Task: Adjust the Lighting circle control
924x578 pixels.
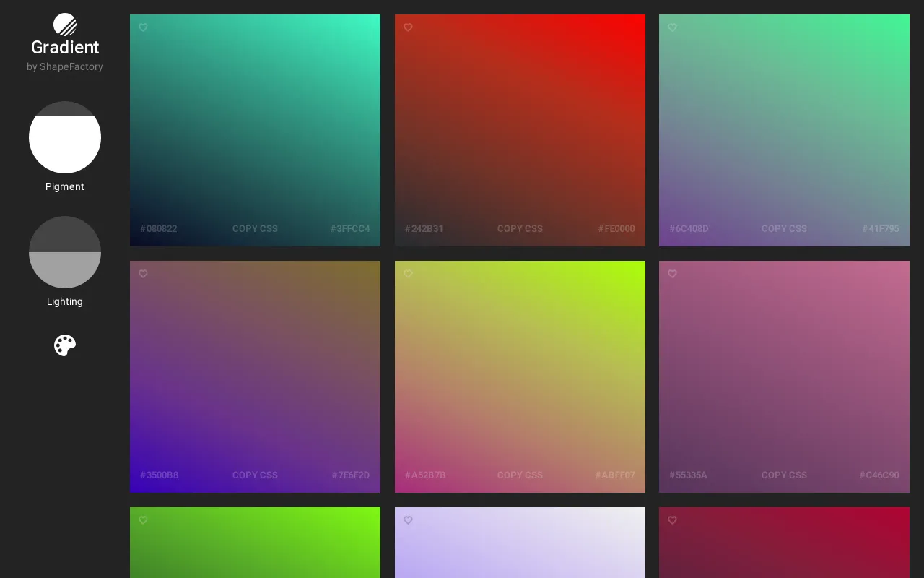Action: (x=65, y=252)
